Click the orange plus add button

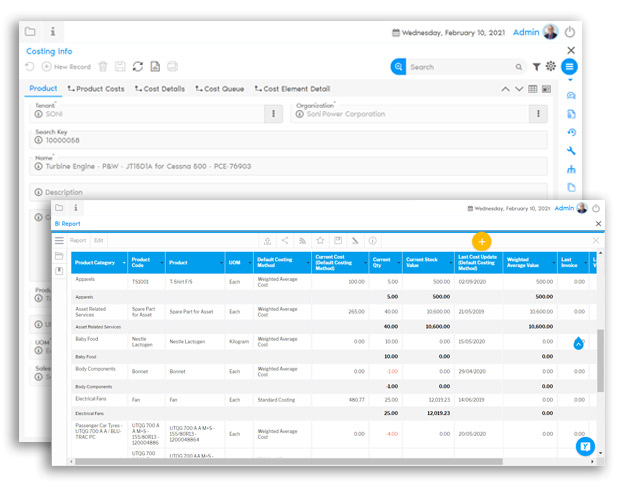[x=481, y=241]
